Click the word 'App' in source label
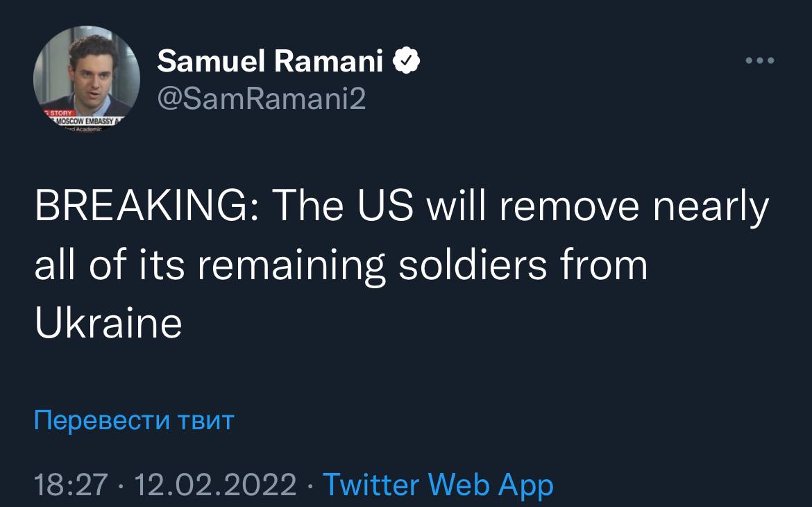 (x=527, y=484)
